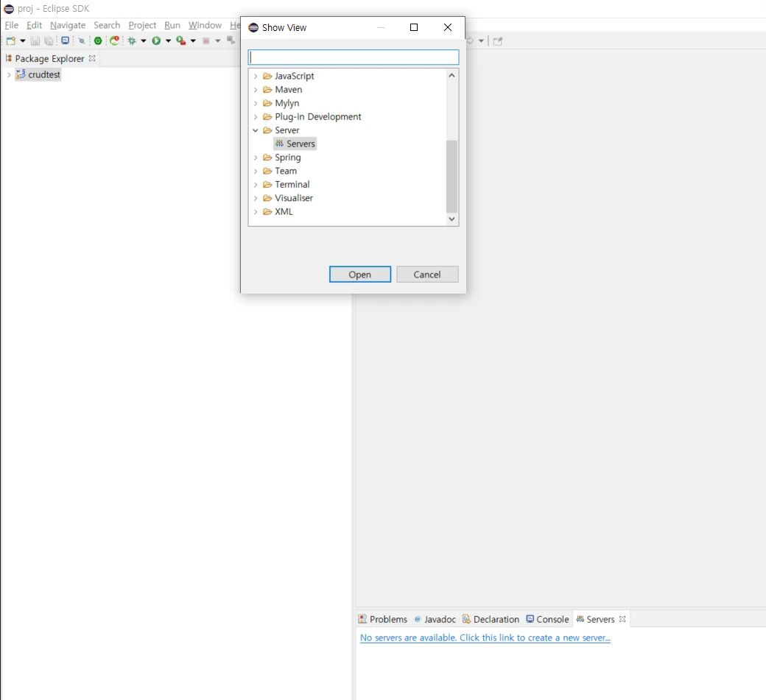Click the Save toolbar icon
This screenshot has height=700, width=766.
tap(35, 40)
